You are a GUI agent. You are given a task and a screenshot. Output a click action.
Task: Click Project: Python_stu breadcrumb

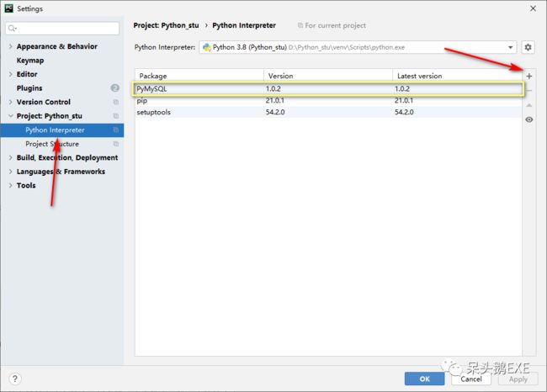166,25
